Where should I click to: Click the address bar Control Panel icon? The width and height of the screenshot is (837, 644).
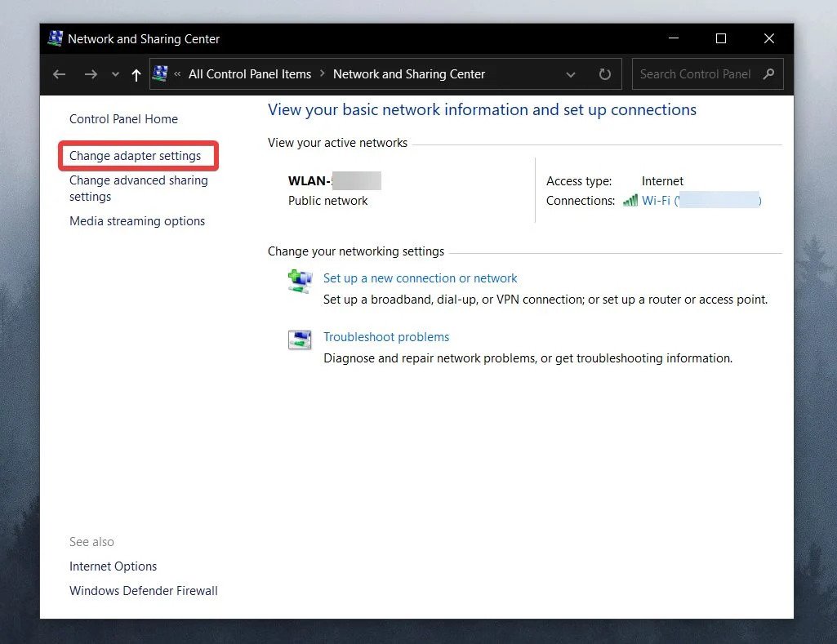click(x=159, y=73)
